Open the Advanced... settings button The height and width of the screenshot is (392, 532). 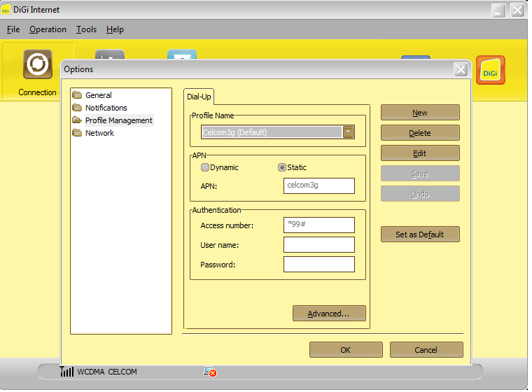[x=329, y=314]
